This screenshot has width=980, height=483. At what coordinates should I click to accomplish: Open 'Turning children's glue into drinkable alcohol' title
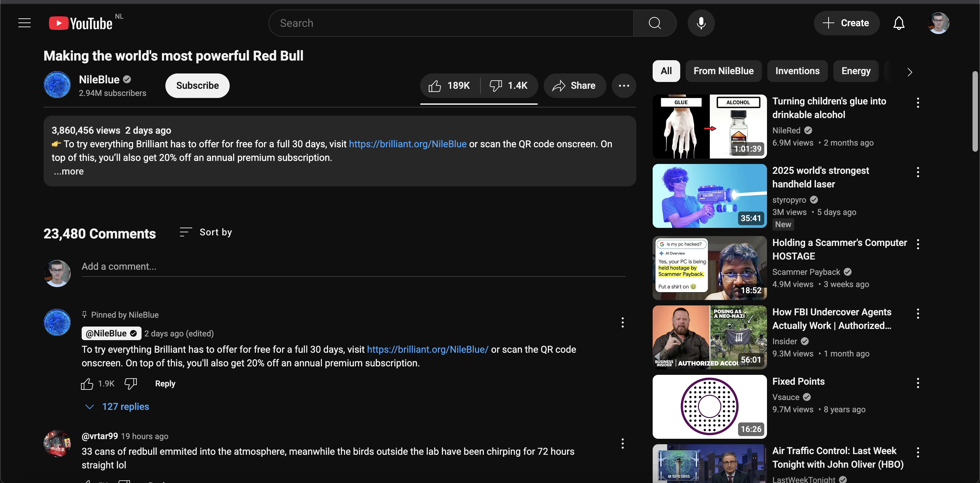829,108
